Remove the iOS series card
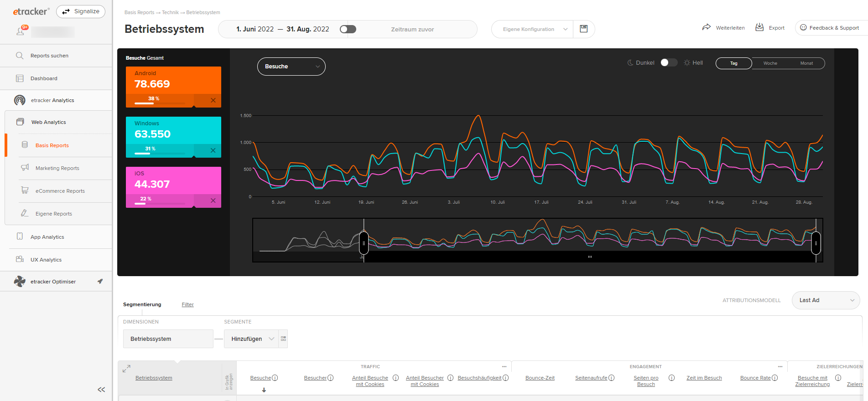 point(213,200)
